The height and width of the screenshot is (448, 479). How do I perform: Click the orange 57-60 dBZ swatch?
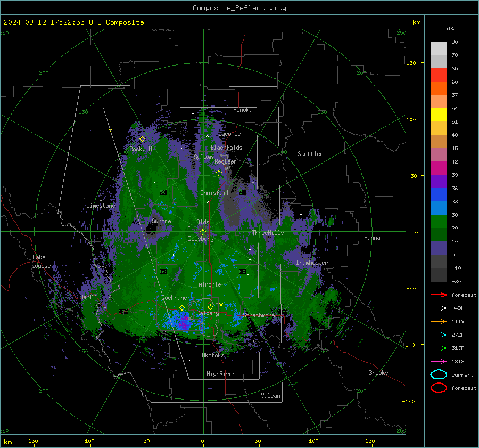click(x=439, y=88)
